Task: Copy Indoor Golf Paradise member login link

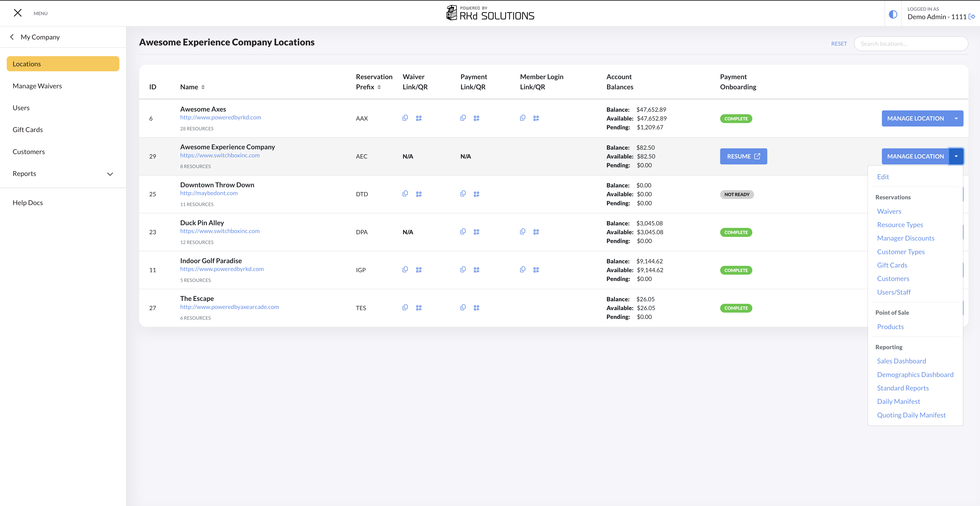Action: (523, 269)
